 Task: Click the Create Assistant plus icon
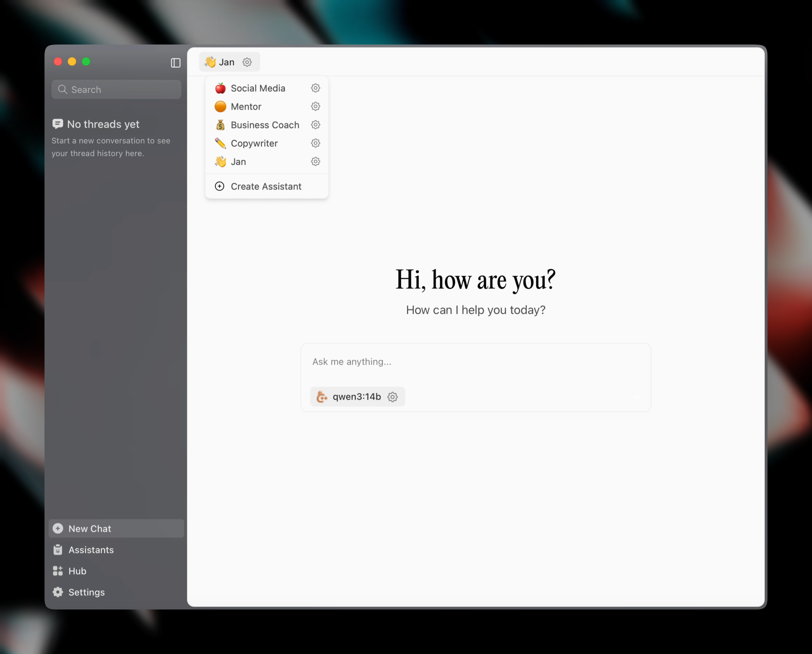pos(220,186)
